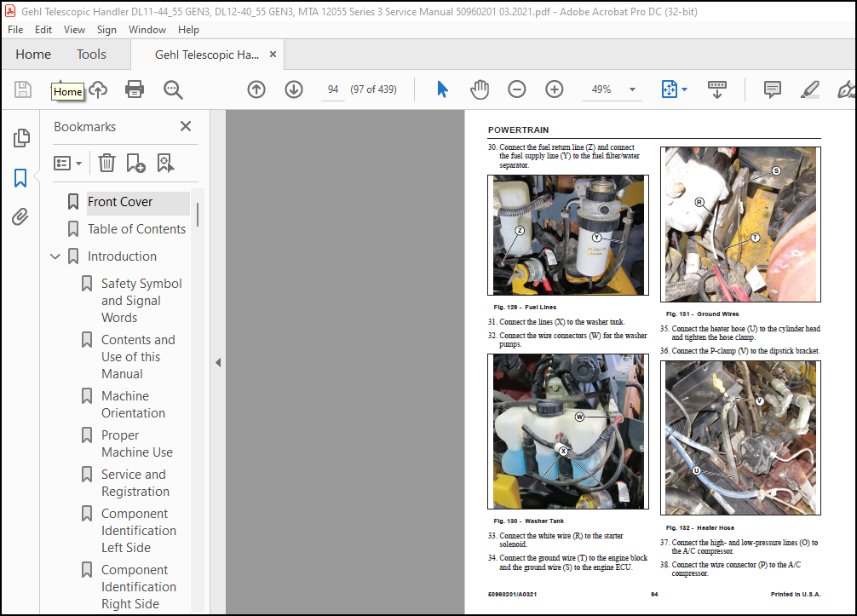Open the Front Cover bookmark
The height and width of the screenshot is (616, 857).
120,202
